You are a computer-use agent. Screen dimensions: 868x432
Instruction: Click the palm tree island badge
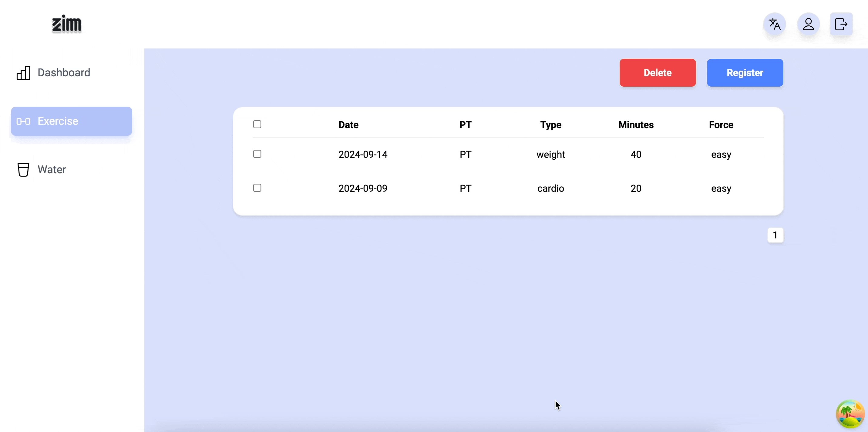[850, 414]
